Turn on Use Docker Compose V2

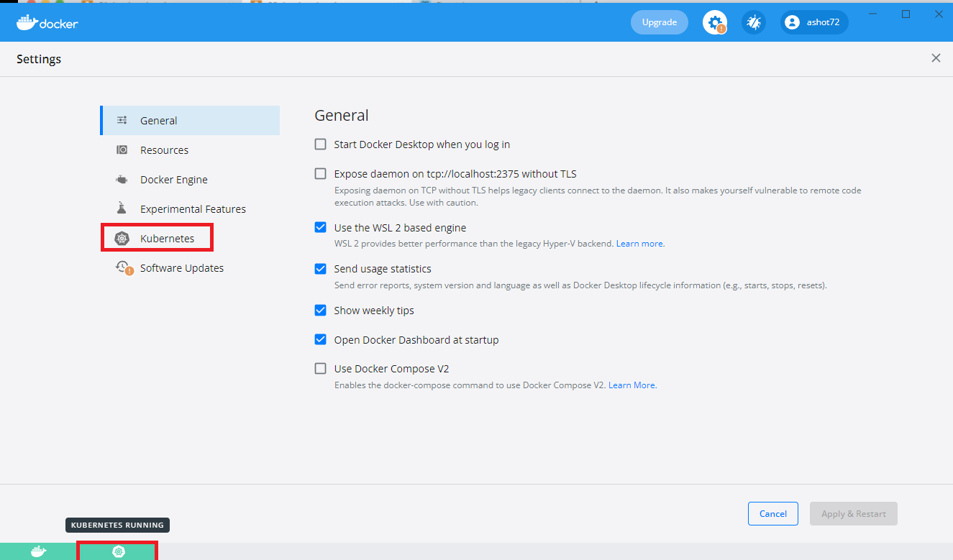coord(321,369)
